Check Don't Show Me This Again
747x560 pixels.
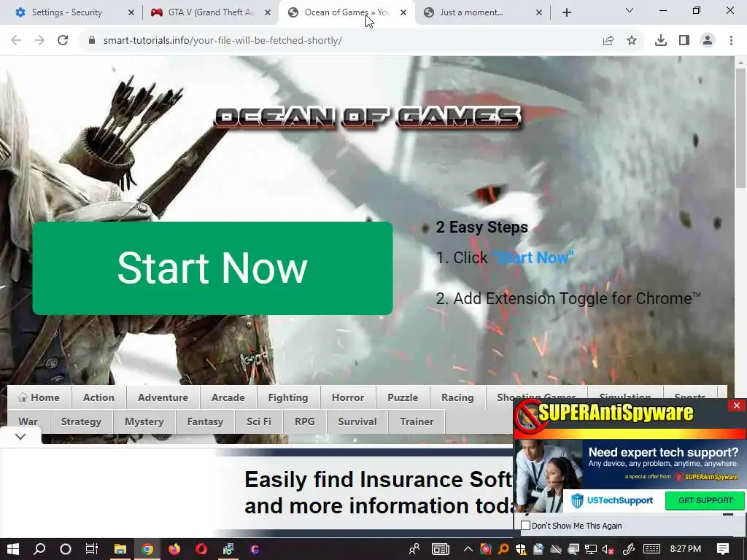tap(525, 526)
